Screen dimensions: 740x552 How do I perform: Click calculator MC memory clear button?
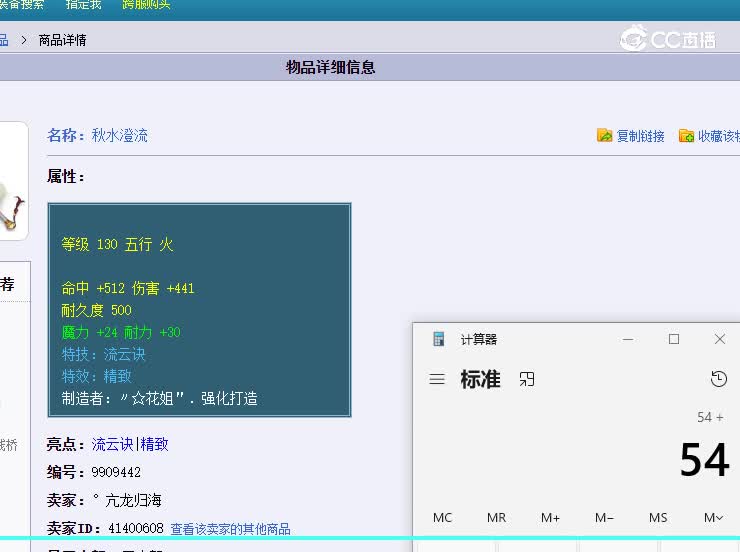click(442, 518)
